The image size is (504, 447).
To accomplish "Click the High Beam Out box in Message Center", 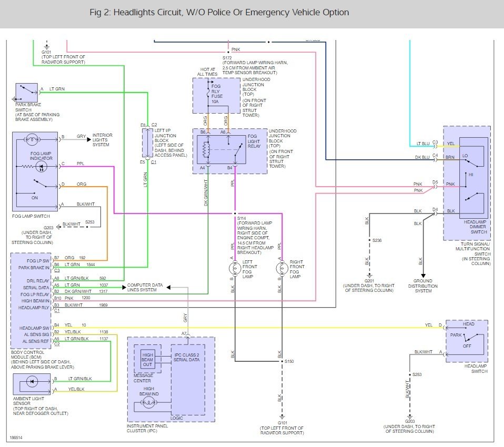I will tap(147, 360).
